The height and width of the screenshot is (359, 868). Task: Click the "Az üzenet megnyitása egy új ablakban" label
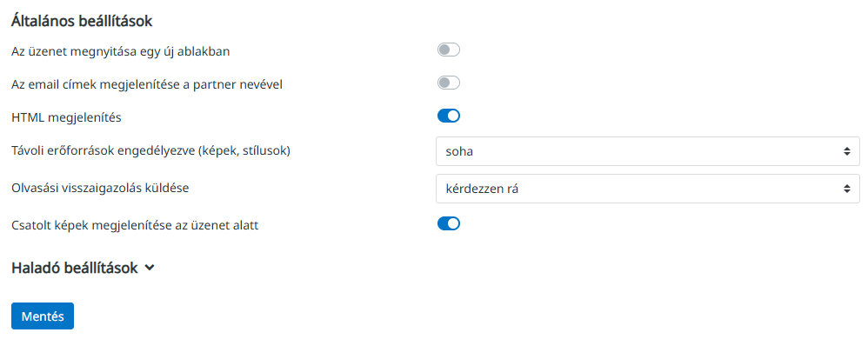[120, 51]
